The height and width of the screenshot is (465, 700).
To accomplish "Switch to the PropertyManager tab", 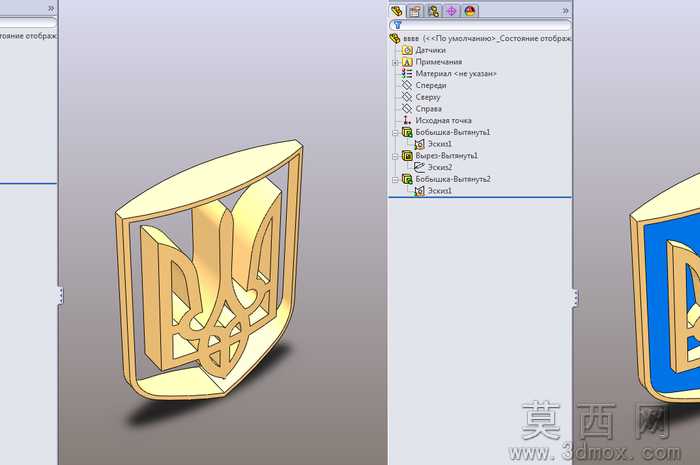I will (x=415, y=11).
